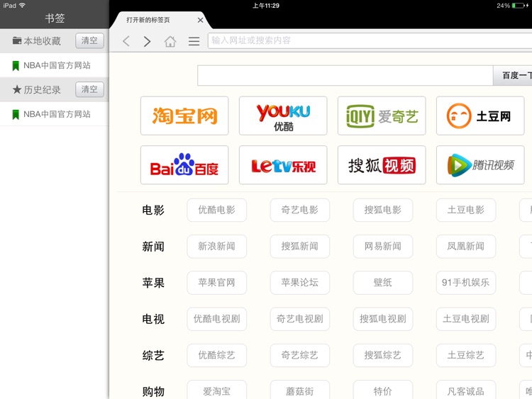
Task: Go forward with the right arrow
Action: point(147,41)
